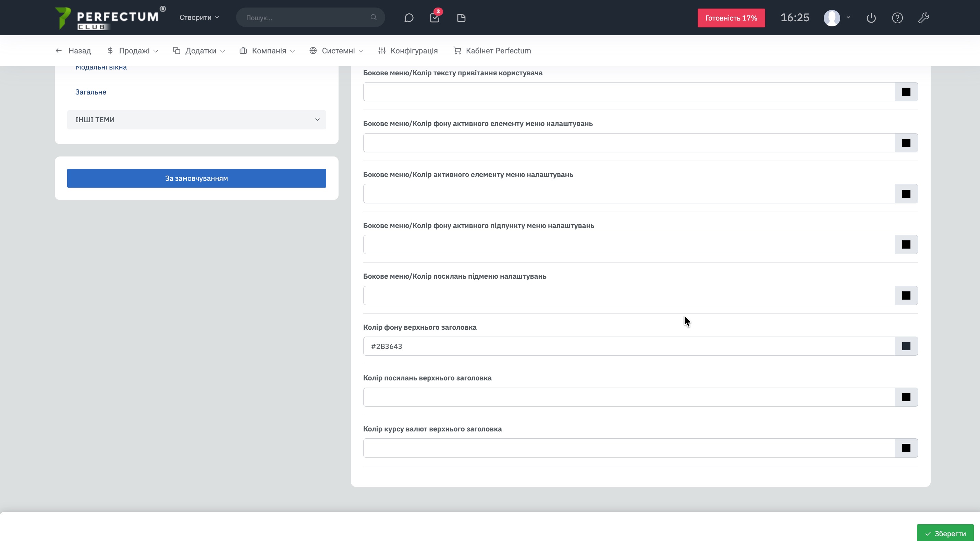Open the Створити dropdown
980x541 pixels.
199,17
